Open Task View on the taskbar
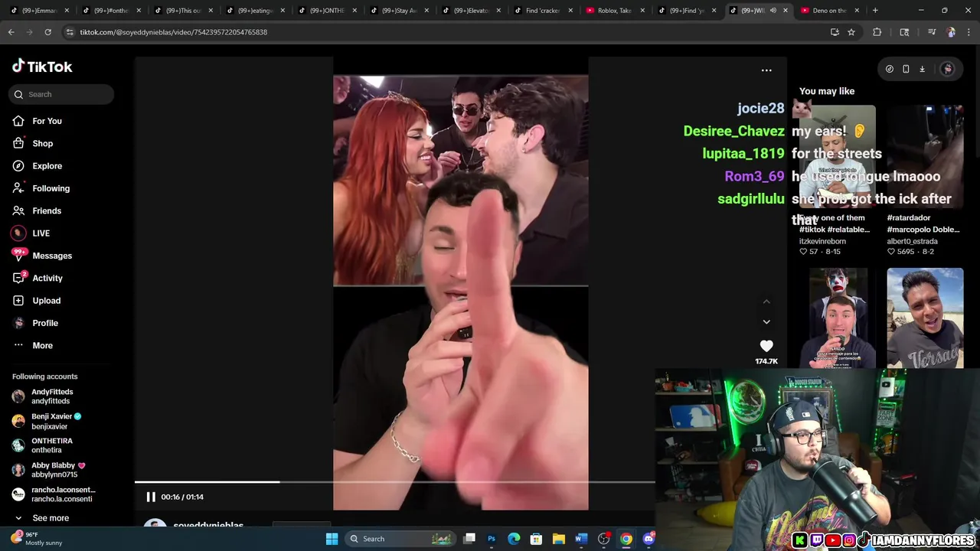The width and height of the screenshot is (980, 551). (469, 539)
